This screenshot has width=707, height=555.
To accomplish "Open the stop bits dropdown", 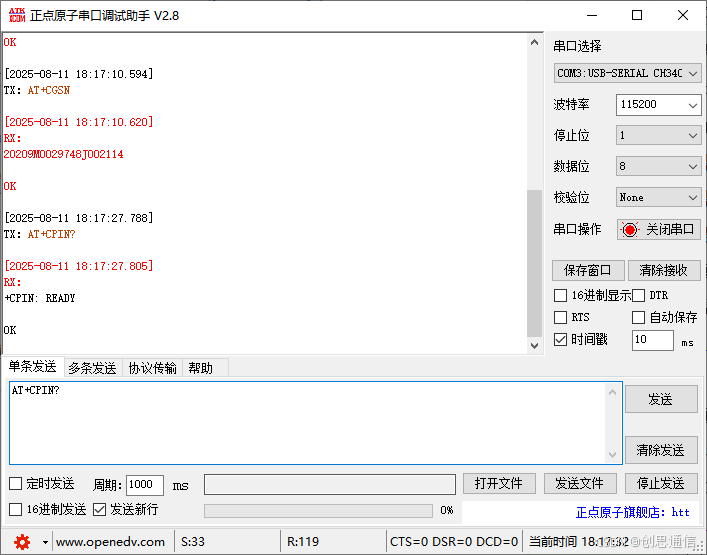I will coord(658,135).
